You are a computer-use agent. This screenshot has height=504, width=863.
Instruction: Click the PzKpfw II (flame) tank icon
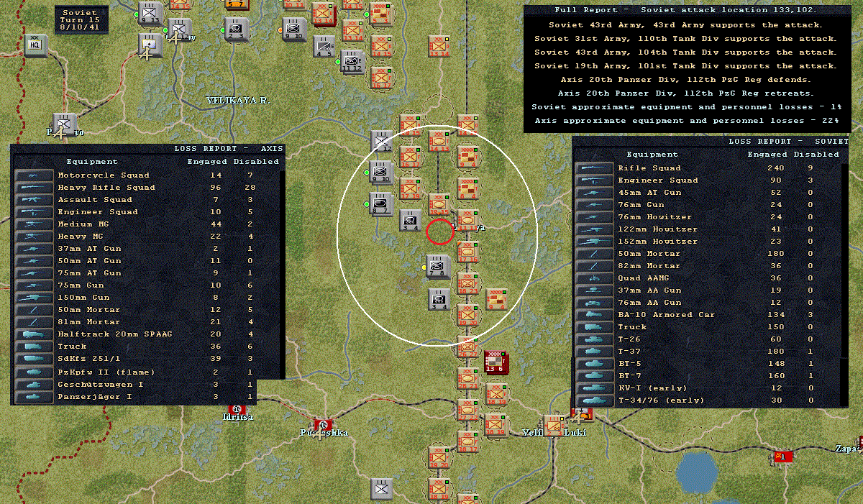pyautogui.click(x=35, y=372)
